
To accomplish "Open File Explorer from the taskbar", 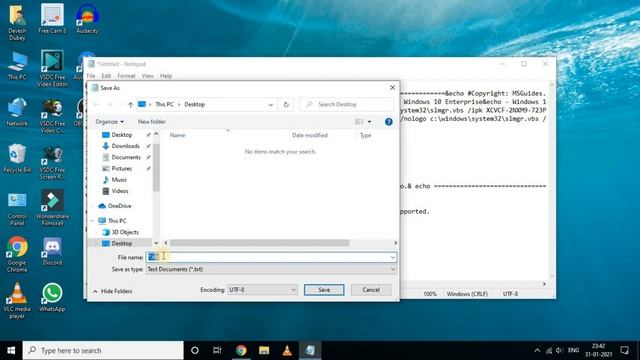I will (x=264, y=350).
